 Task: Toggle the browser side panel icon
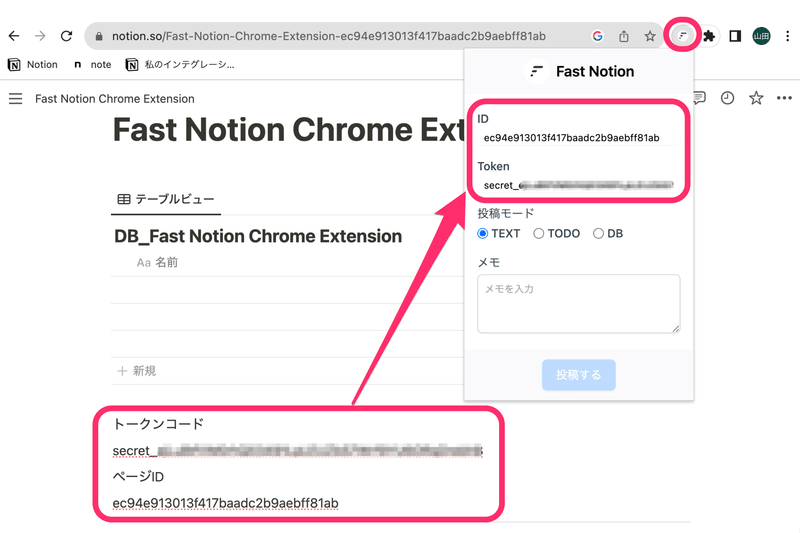click(735, 36)
